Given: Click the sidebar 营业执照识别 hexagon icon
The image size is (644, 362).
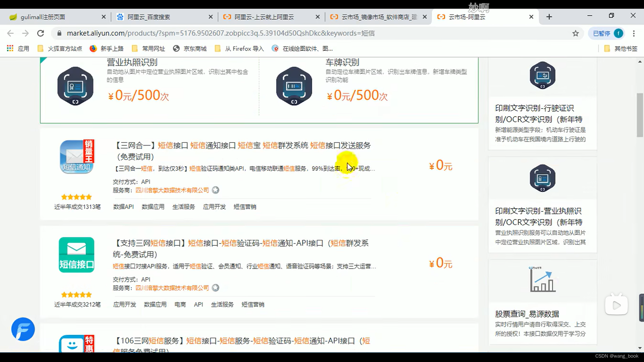Looking at the screenshot, I should pyautogui.click(x=542, y=178).
